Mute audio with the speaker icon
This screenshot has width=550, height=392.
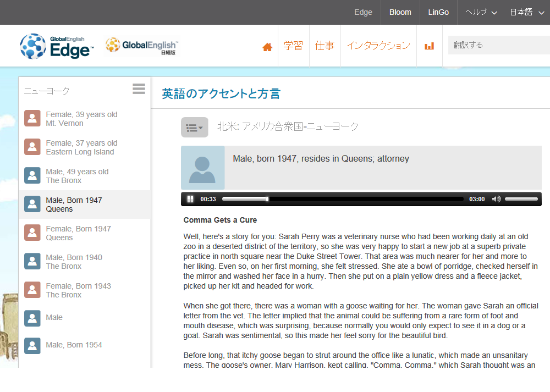pos(496,199)
